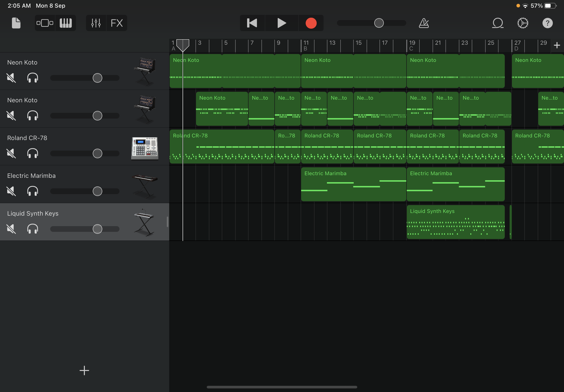
Task: Open song settings gear icon
Action: [522, 23]
